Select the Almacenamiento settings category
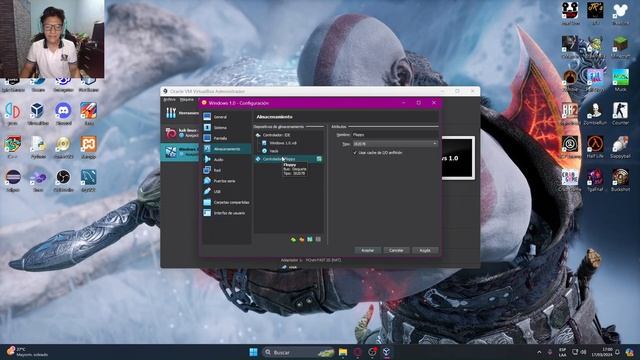This screenshot has height=360, width=640. click(227, 149)
